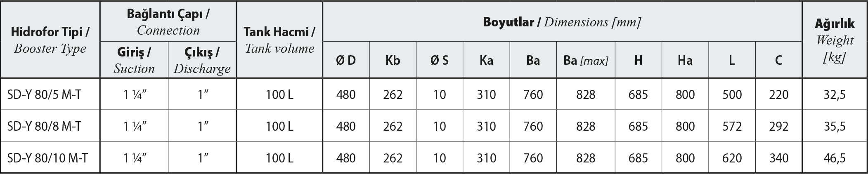868x174 pixels.
Task: Click the Kb column header
Action: 393,60
